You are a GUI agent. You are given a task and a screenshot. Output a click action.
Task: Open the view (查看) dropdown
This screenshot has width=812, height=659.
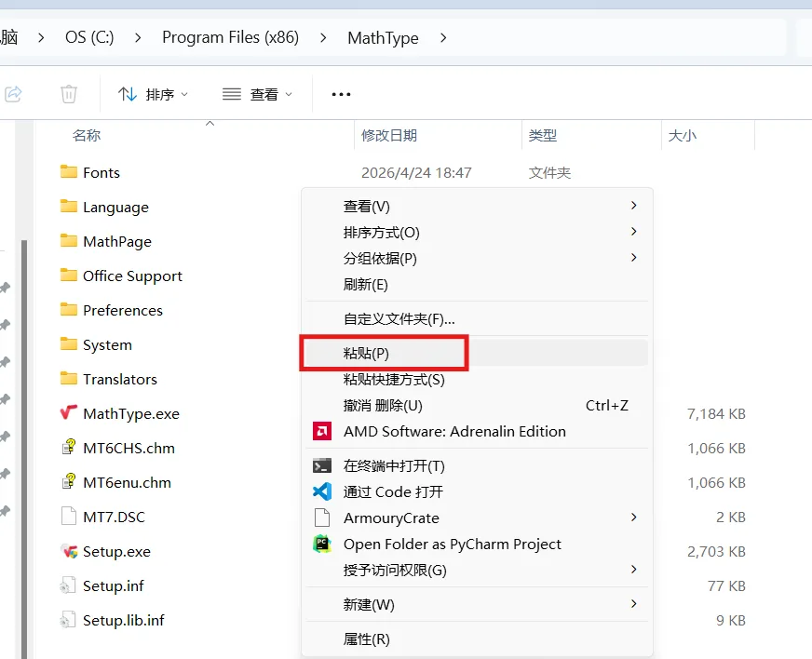pyautogui.click(x=257, y=94)
